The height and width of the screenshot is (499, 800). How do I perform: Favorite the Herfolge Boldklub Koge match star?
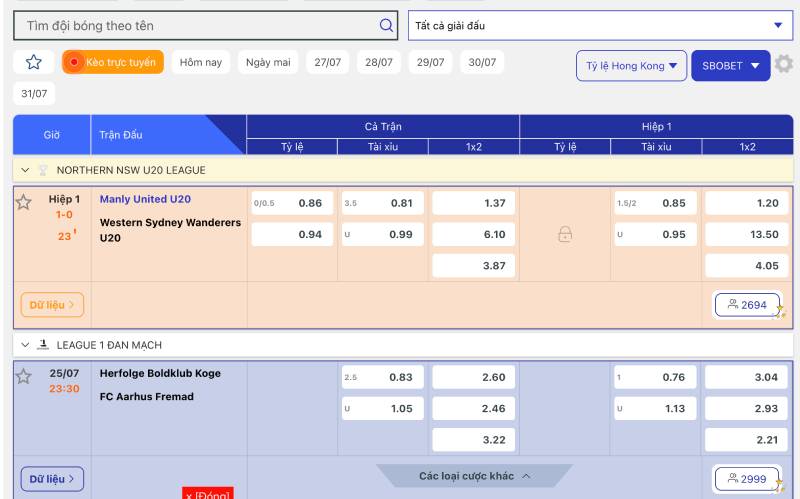24,377
